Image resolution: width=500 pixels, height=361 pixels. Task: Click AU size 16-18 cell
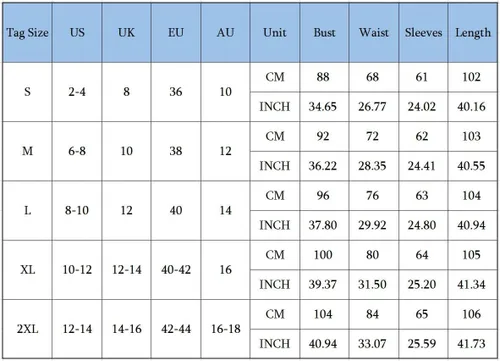click(225, 329)
